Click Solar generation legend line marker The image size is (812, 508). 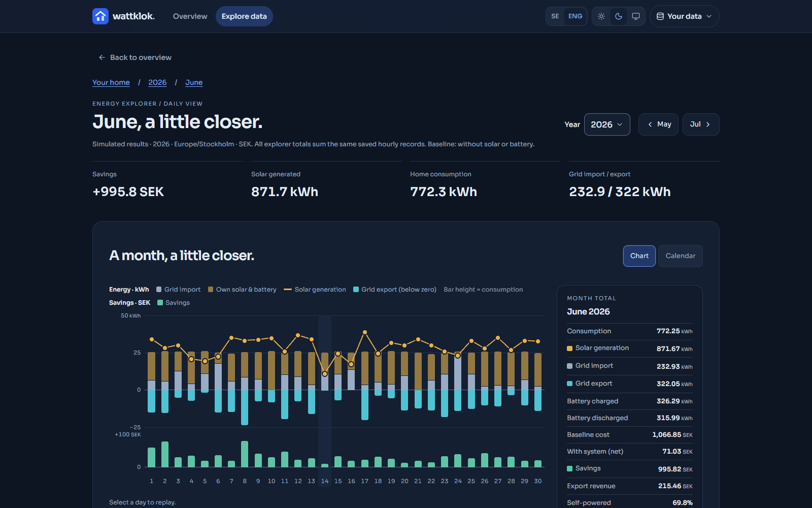tap(288, 290)
